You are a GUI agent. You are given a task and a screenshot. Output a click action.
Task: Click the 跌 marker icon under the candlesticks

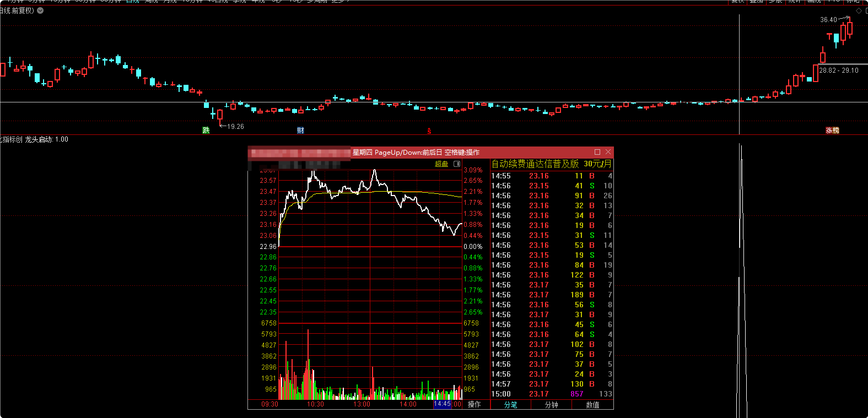(206, 131)
